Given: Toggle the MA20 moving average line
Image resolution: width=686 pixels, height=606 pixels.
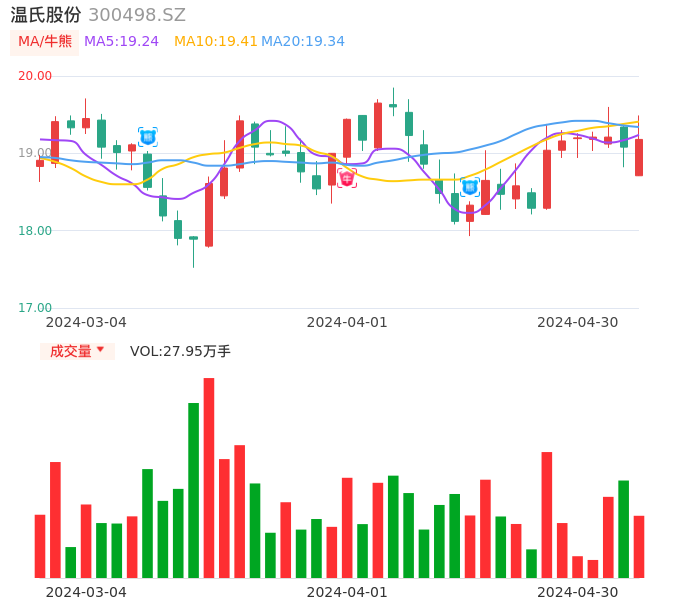Looking at the screenshot, I should 303,41.
